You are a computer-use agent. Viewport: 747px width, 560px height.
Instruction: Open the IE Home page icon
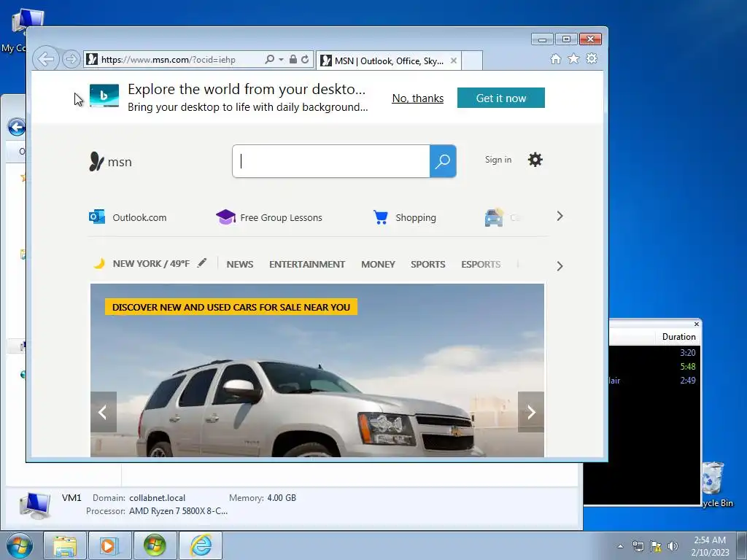point(555,58)
